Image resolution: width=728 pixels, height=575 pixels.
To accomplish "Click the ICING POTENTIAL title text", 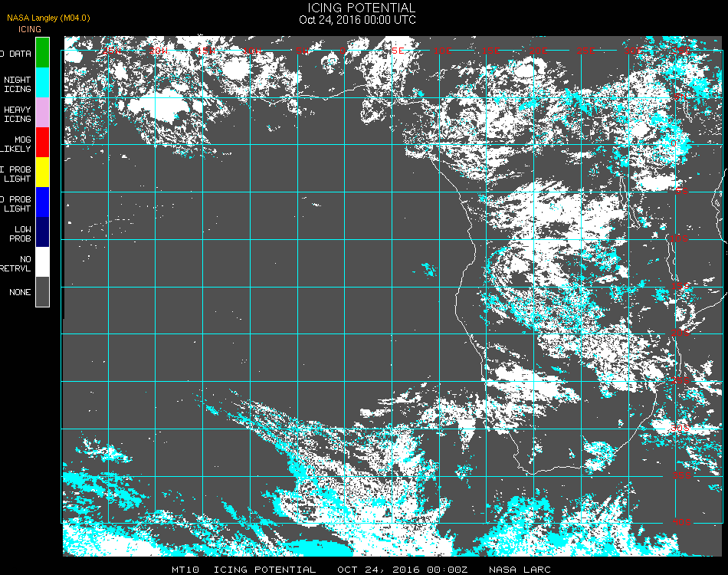I will pyautogui.click(x=361, y=8).
